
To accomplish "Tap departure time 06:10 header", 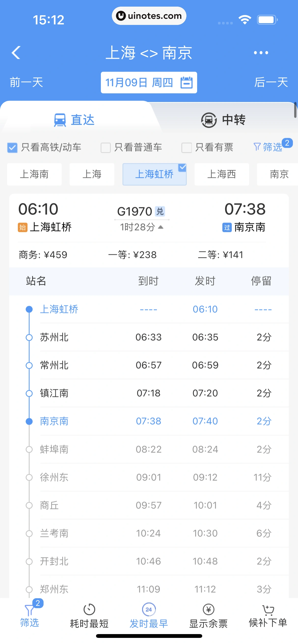I will pos(38,209).
